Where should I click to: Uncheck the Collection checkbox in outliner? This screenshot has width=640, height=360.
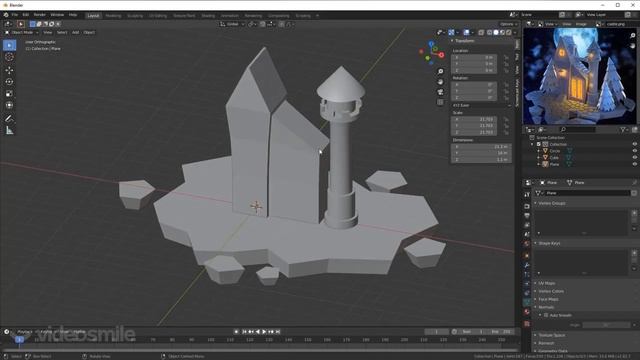tap(538, 144)
